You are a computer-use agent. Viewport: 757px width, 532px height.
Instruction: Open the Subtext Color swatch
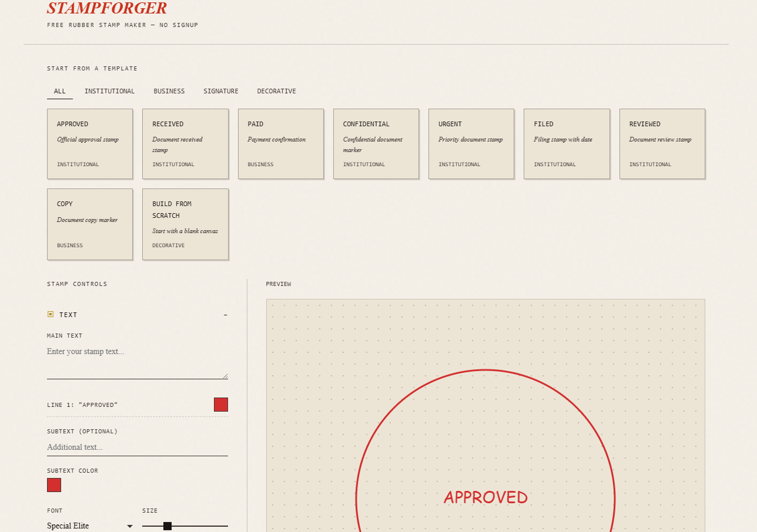point(54,485)
